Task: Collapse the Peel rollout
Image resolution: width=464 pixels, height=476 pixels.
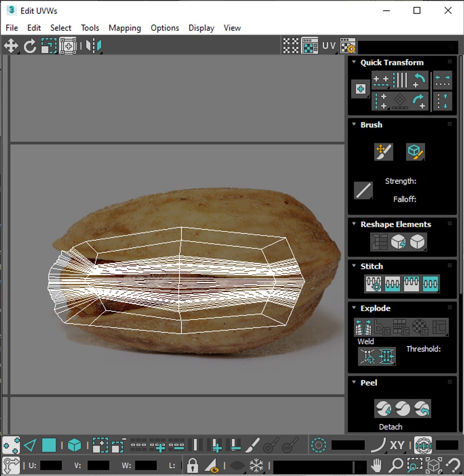Action: coord(354,382)
